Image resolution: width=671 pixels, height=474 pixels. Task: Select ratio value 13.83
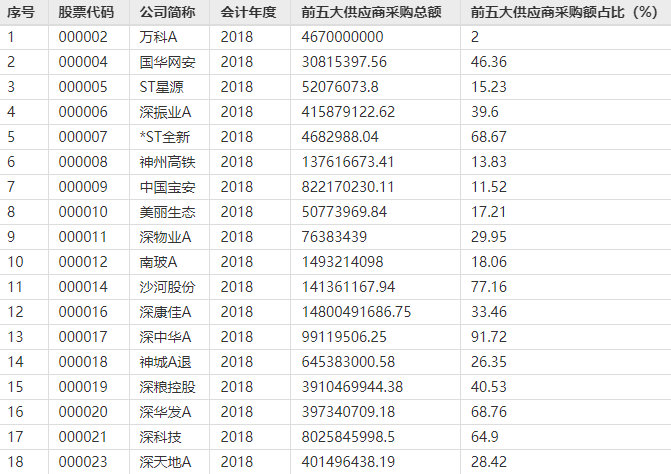pos(489,162)
